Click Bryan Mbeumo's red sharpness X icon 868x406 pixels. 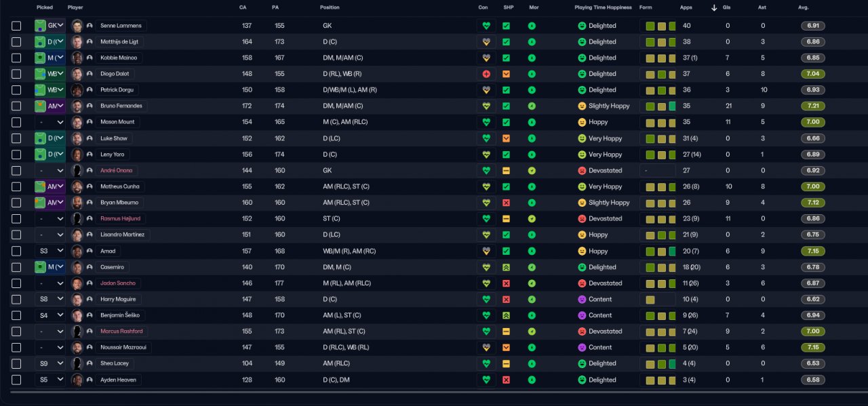(x=506, y=203)
